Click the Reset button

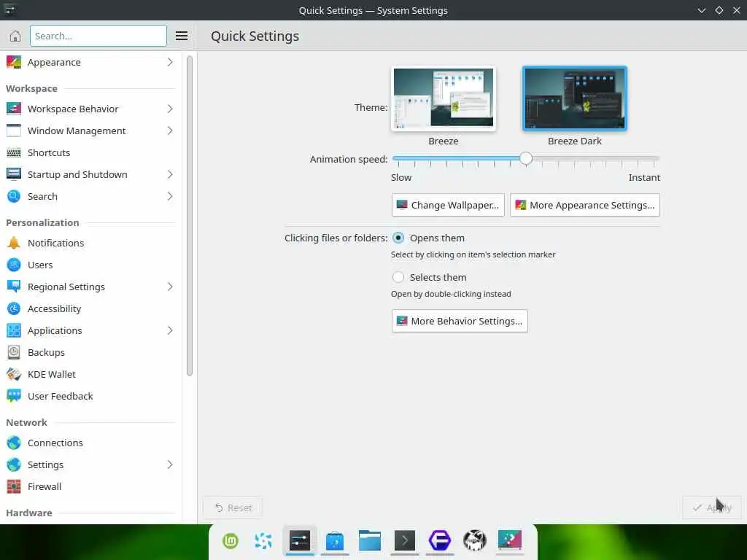coord(233,507)
